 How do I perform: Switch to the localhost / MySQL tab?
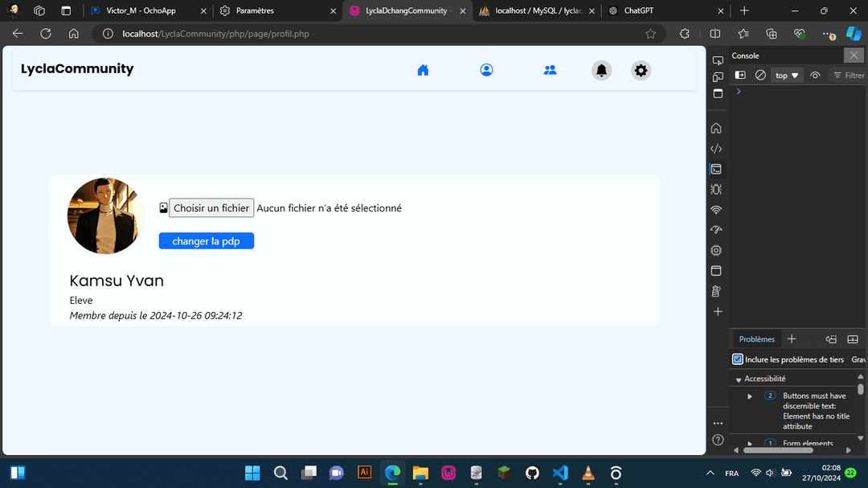click(537, 11)
